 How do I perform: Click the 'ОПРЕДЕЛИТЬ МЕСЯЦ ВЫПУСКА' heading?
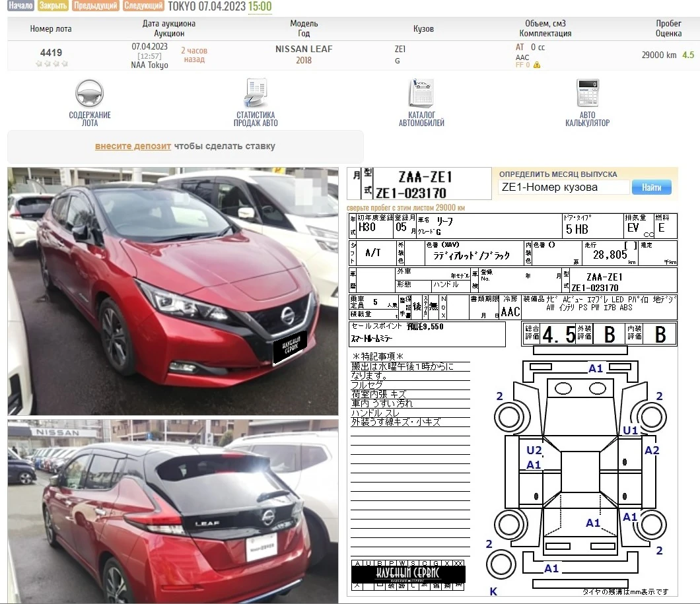[x=558, y=174]
